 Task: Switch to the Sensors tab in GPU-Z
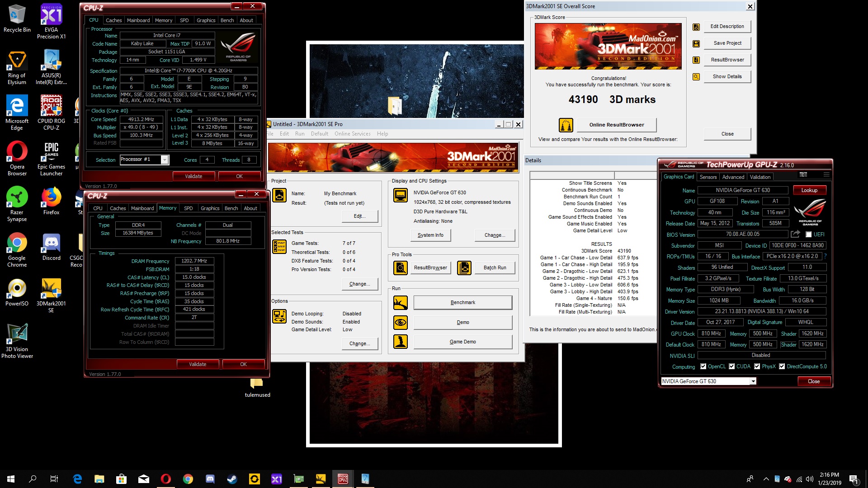coord(708,177)
